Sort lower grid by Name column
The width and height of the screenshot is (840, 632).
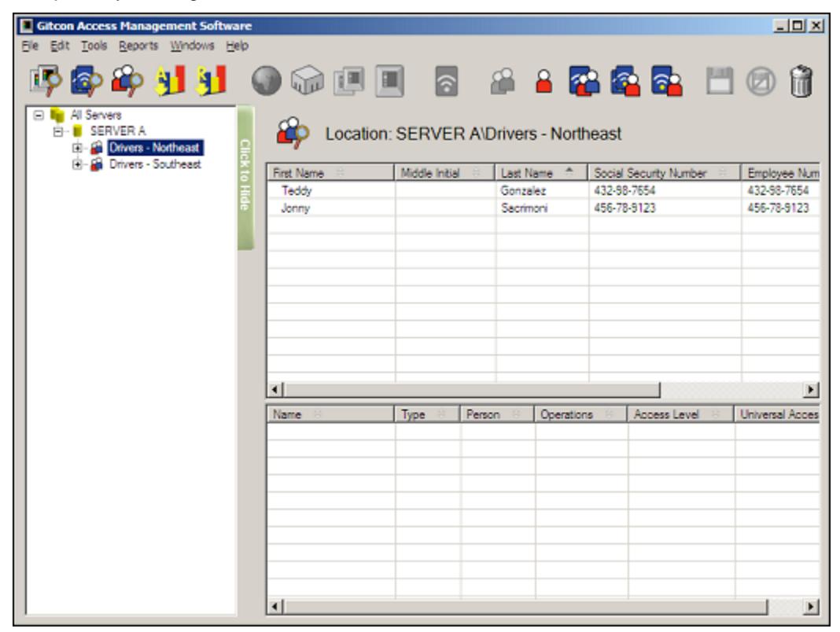[330, 414]
